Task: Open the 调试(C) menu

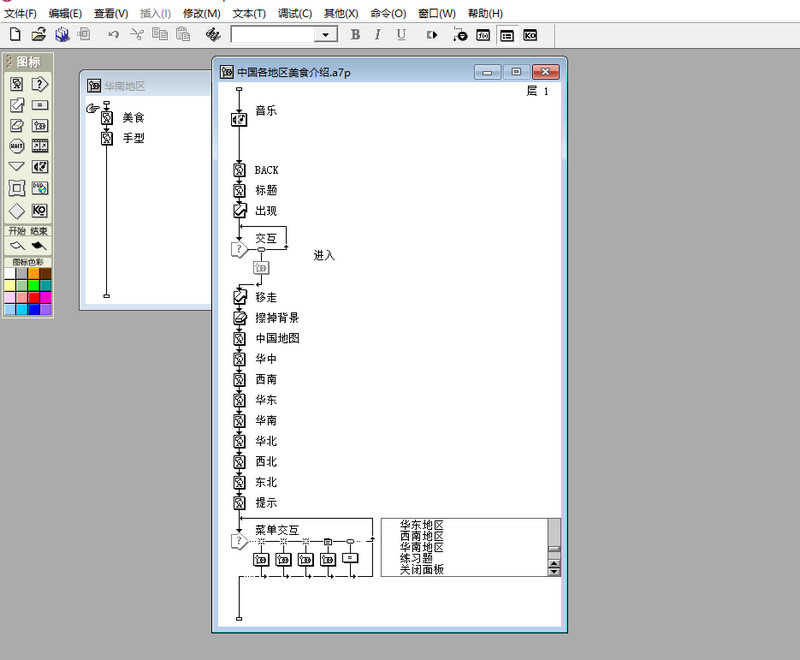Action: [x=295, y=13]
